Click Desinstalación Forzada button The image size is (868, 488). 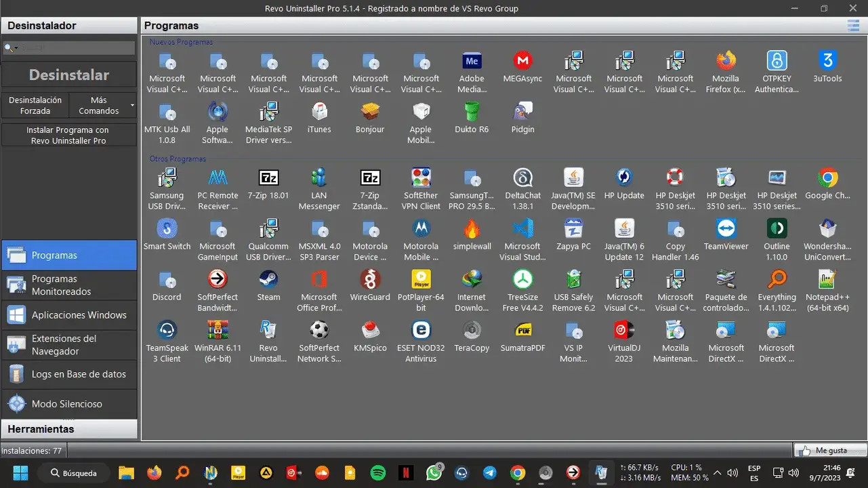[35, 105]
